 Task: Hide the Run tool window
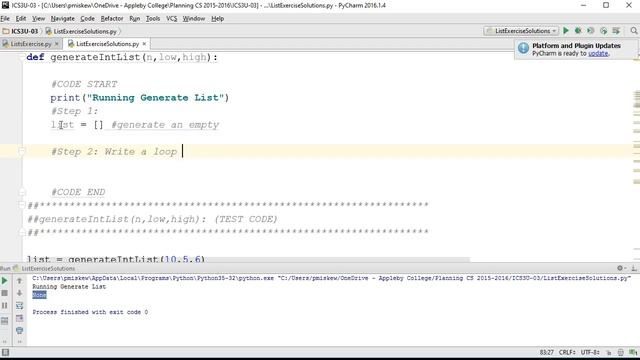point(633,268)
